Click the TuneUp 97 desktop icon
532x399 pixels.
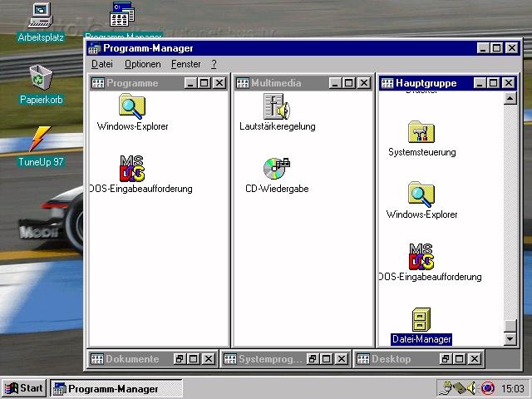point(40,140)
